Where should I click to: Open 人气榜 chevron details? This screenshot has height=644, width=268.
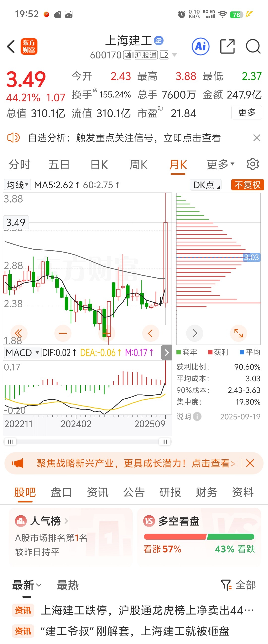click(x=66, y=521)
